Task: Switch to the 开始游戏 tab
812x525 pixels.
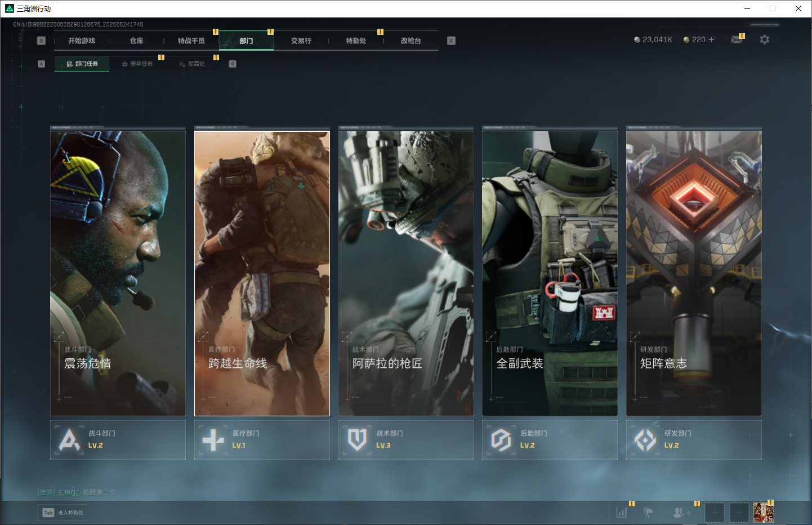Action: coord(82,41)
